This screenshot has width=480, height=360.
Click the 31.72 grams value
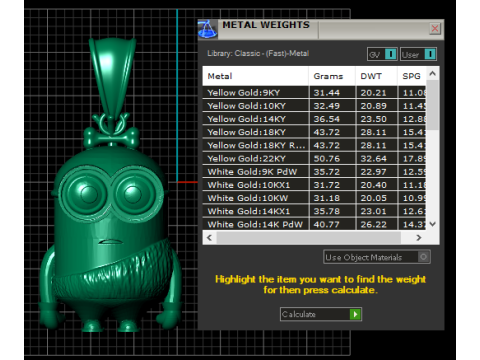(326, 185)
